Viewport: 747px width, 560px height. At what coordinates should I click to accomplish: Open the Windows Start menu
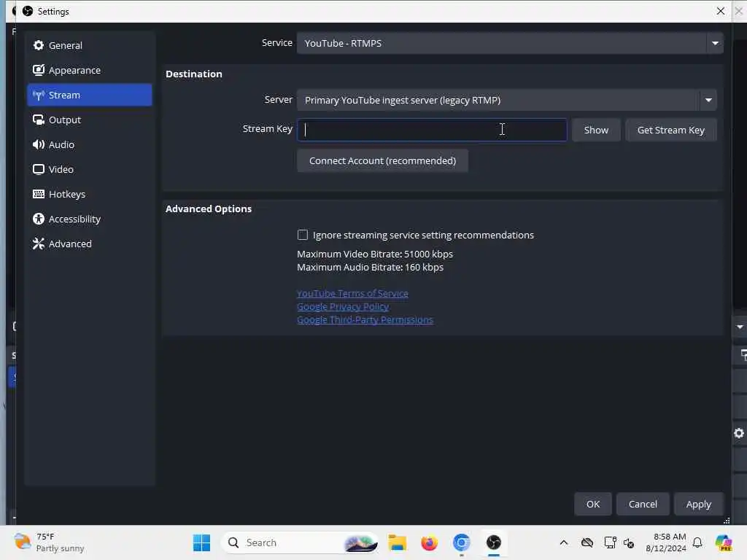[201, 542]
